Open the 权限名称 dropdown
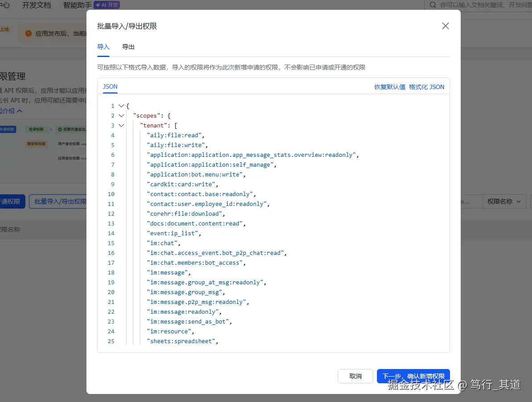This screenshot has width=532, height=402. point(504,201)
